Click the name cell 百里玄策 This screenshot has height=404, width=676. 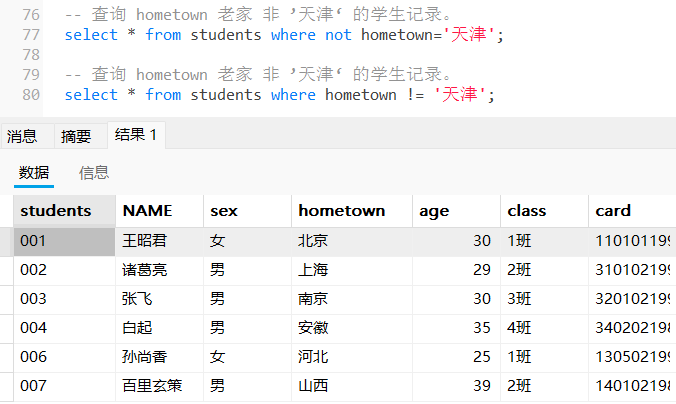[x=159, y=386]
